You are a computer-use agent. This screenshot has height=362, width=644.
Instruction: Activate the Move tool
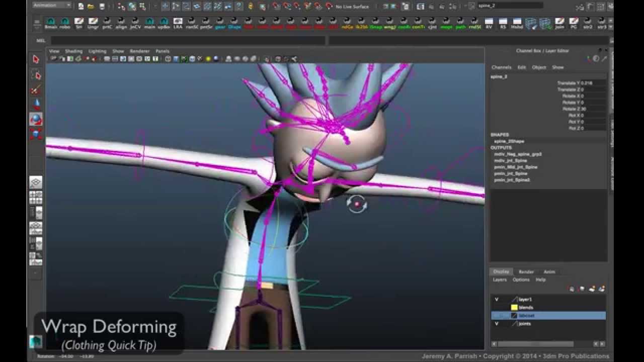point(36,105)
